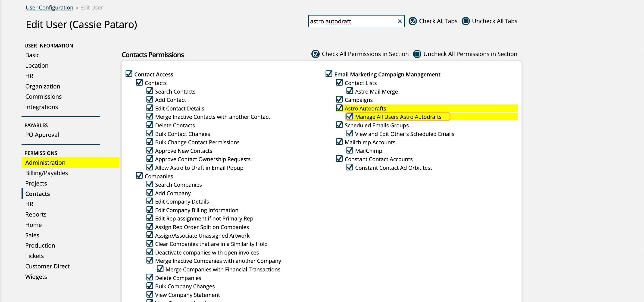Collapse the Contact Access section heading

pyautogui.click(x=153, y=74)
